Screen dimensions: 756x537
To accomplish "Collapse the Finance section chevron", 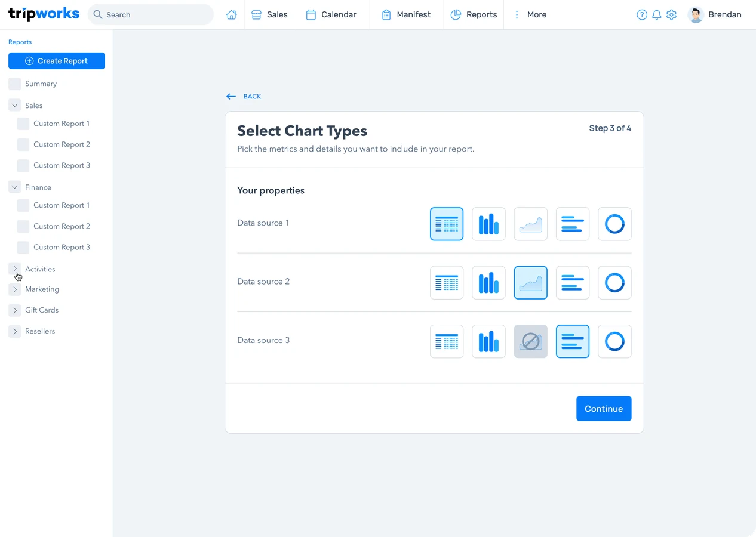I will pos(15,187).
